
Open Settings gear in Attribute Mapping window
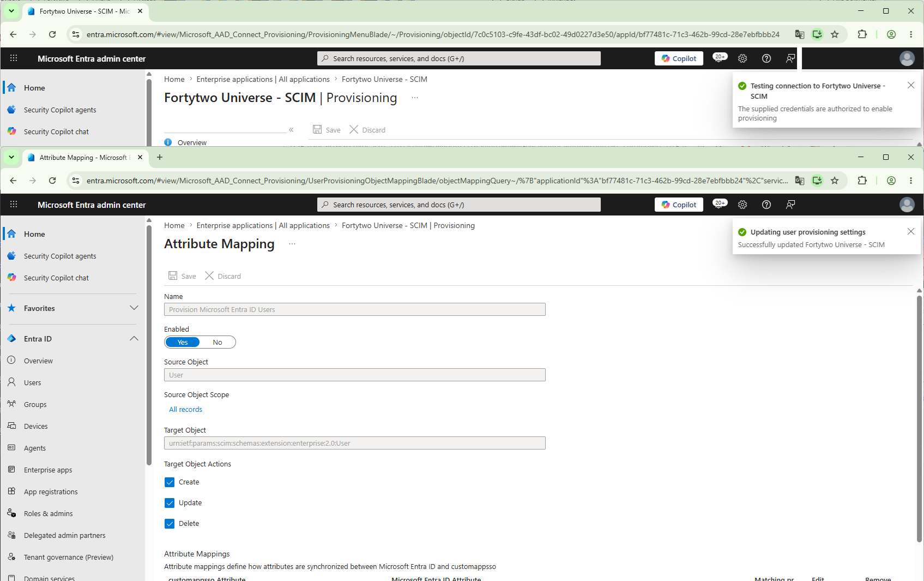(742, 205)
